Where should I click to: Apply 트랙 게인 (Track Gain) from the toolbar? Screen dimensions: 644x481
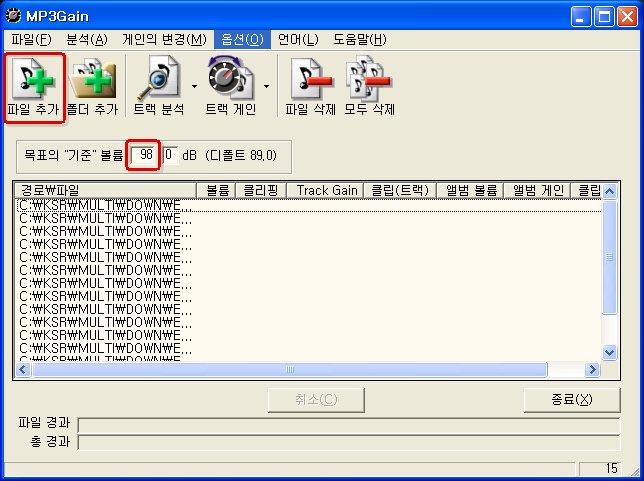231,87
